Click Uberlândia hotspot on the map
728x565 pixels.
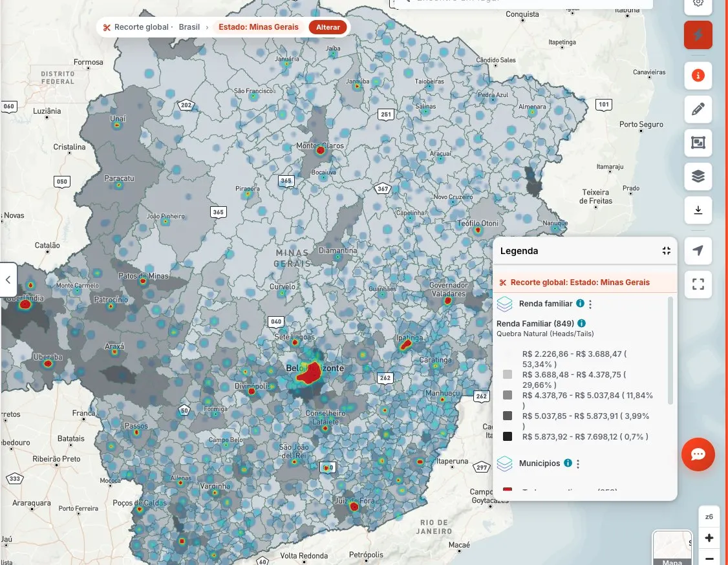coord(25,304)
